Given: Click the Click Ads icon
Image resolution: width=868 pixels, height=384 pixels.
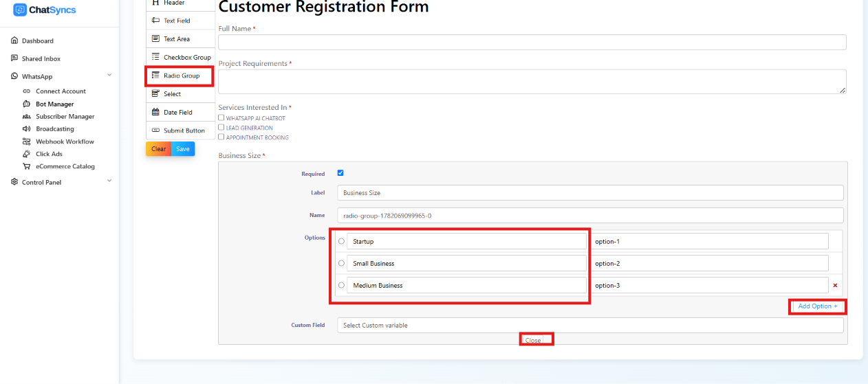Looking at the screenshot, I should coord(26,154).
